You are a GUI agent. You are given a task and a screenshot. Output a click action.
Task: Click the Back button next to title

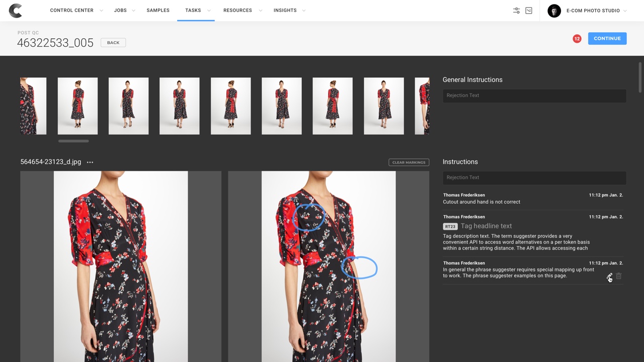(113, 43)
